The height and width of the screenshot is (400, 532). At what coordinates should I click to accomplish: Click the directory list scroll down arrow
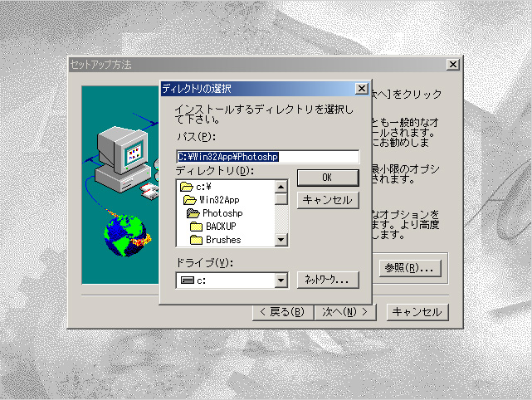[x=281, y=240]
